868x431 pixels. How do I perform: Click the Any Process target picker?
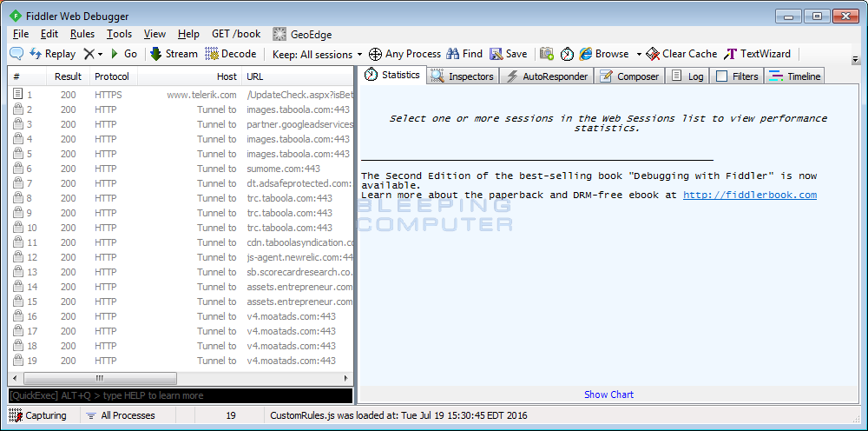click(x=404, y=54)
